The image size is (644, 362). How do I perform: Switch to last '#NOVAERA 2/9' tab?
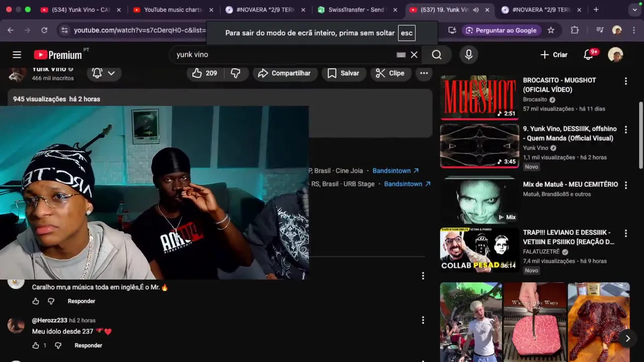541,10
